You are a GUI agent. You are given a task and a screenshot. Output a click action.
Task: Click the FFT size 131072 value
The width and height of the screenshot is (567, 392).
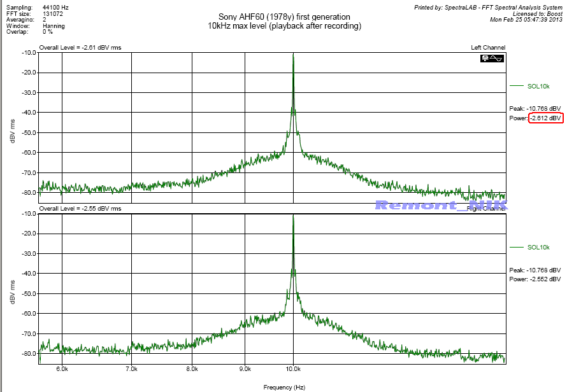pos(53,12)
